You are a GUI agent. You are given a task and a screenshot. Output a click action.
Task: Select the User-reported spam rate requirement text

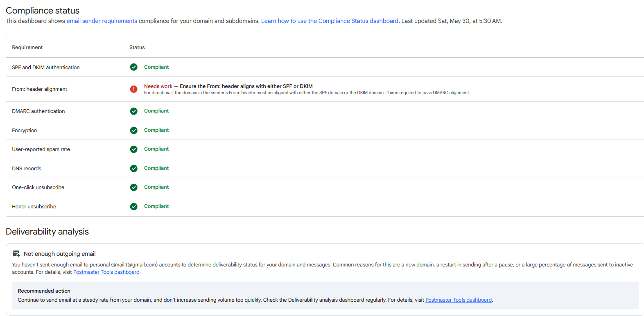[x=41, y=149]
